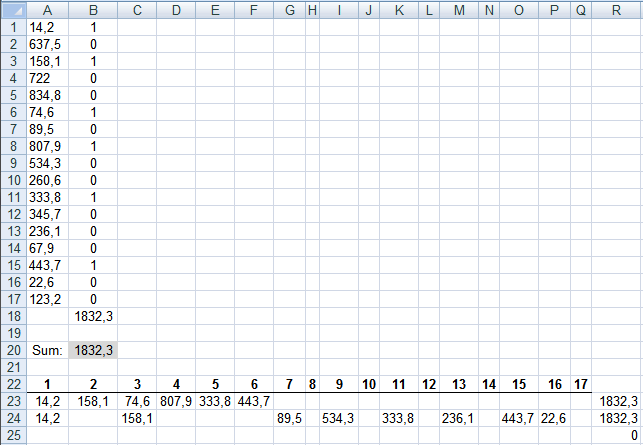Click cell M24 with 236,1
The height and width of the screenshot is (445, 643).
(x=459, y=418)
